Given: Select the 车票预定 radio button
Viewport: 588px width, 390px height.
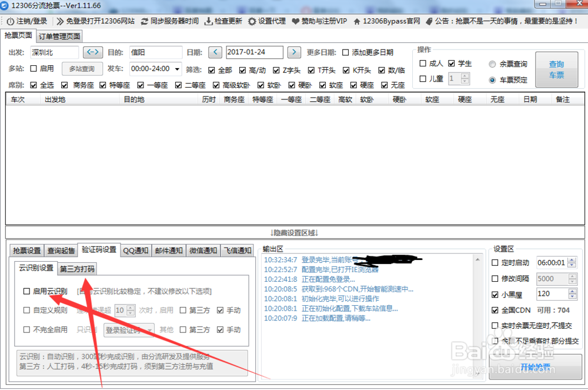Looking at the screenshot, I should pyautogui.click(x=492, y=80).
